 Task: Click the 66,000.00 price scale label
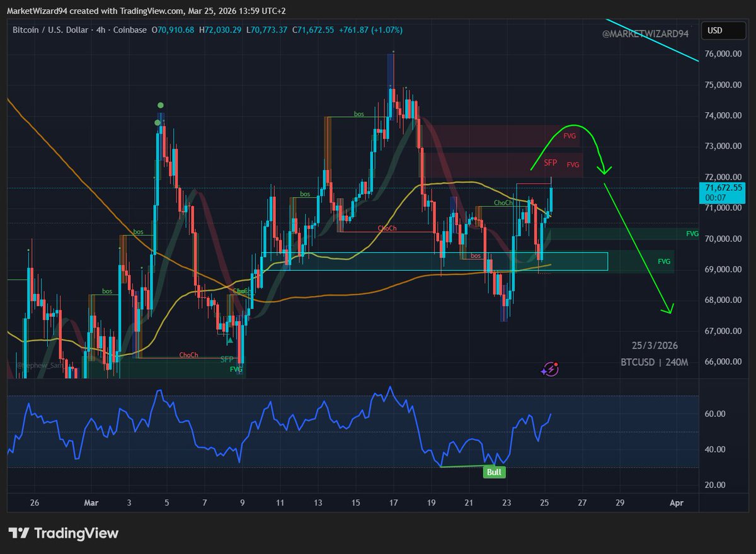[x=724, y=362]
